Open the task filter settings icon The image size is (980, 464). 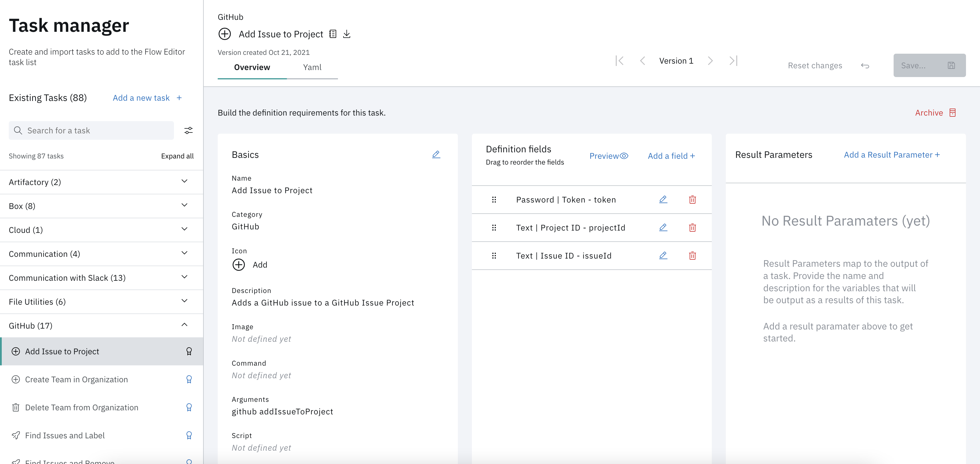(188, 130)
